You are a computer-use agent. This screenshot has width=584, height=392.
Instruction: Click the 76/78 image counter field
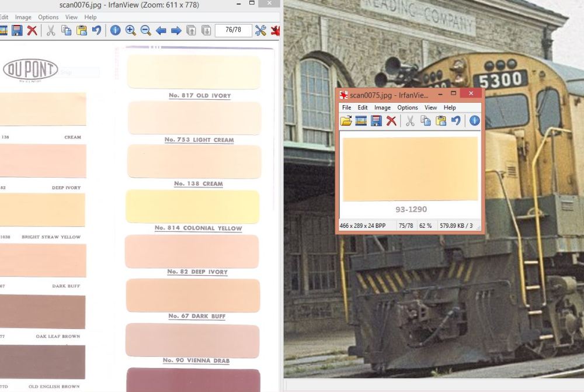coord(233,30)
